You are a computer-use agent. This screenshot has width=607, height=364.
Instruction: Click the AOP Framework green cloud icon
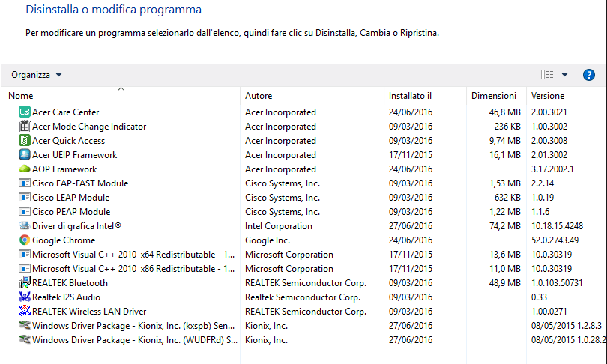24,169
